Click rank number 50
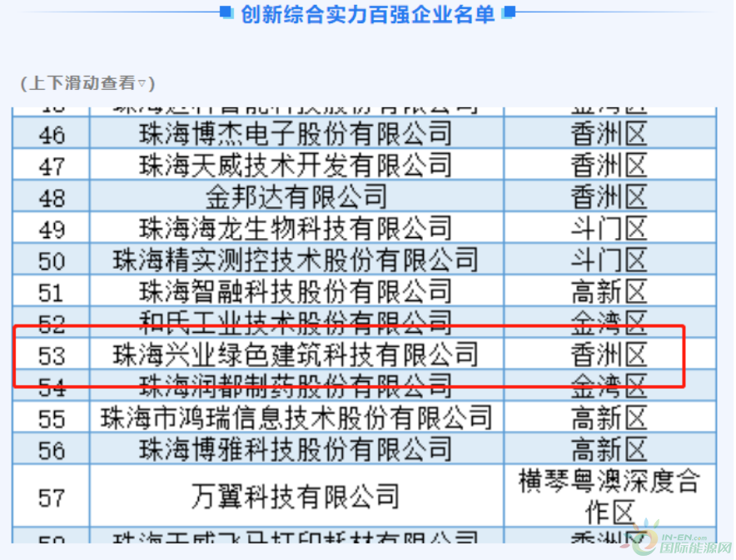Image resolution: width=736 pixels, height=560 pixels. (52, 261)
